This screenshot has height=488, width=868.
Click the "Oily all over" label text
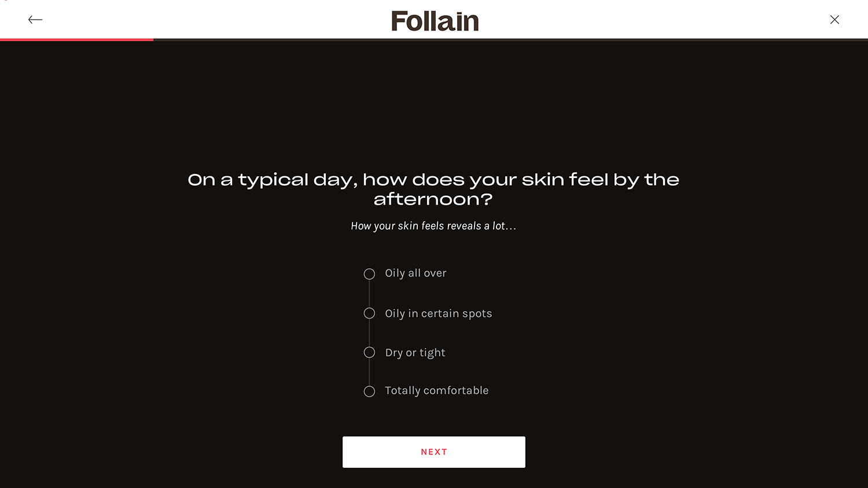(415, 273)
